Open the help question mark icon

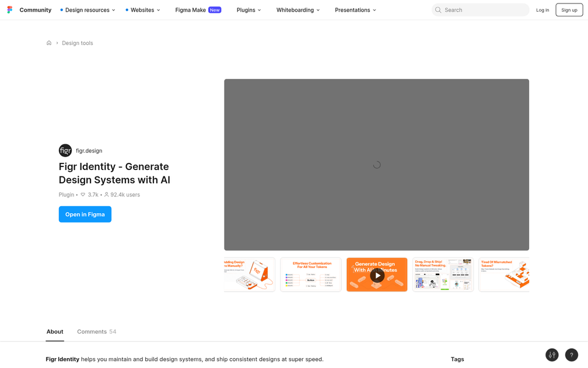(x=571, y=355)
